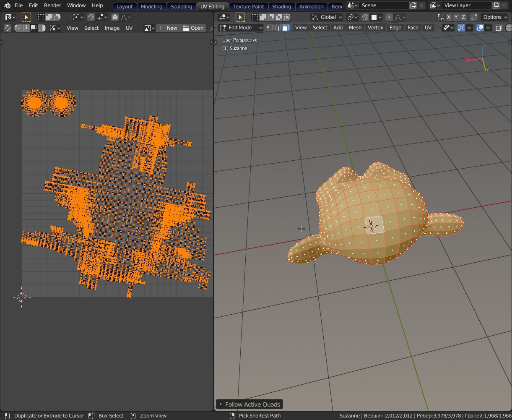Toggle X-ray display
The image size is (512, 420).
(x=499, y=28)
